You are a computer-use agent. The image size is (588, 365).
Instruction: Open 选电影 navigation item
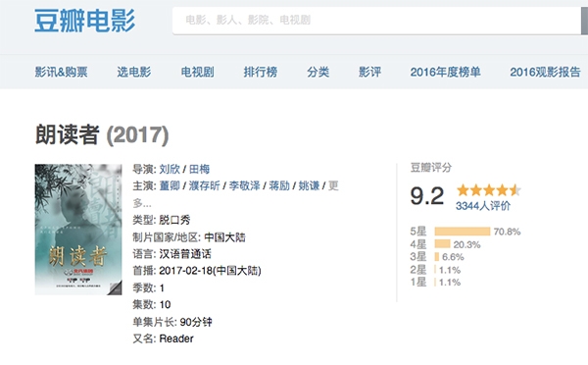click(x=134, y=72)
